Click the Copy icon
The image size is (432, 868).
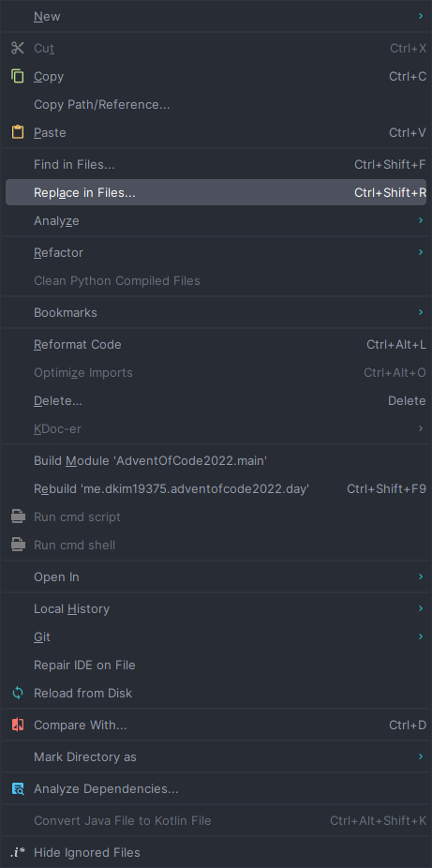18,76
